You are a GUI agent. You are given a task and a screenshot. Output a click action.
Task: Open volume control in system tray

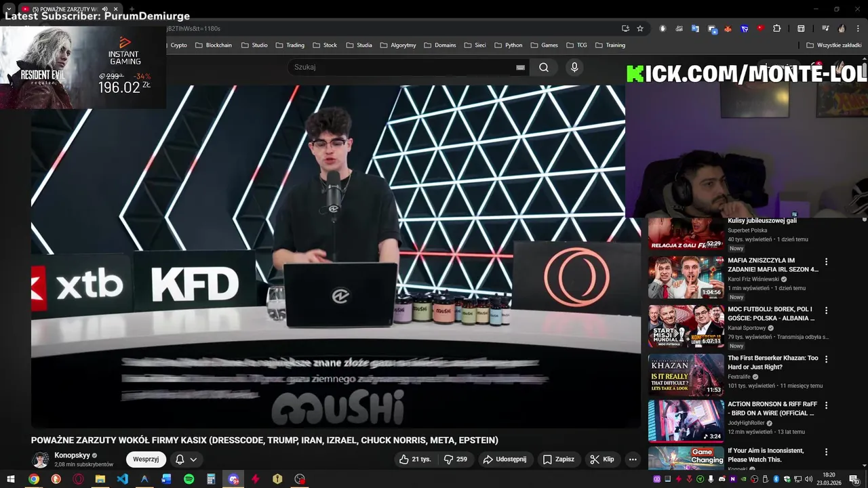point(809,479)
